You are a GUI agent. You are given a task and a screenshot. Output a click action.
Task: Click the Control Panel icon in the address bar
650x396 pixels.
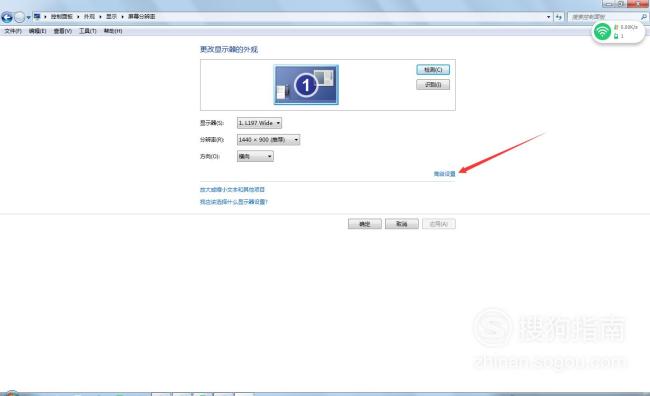click(37, 17)
